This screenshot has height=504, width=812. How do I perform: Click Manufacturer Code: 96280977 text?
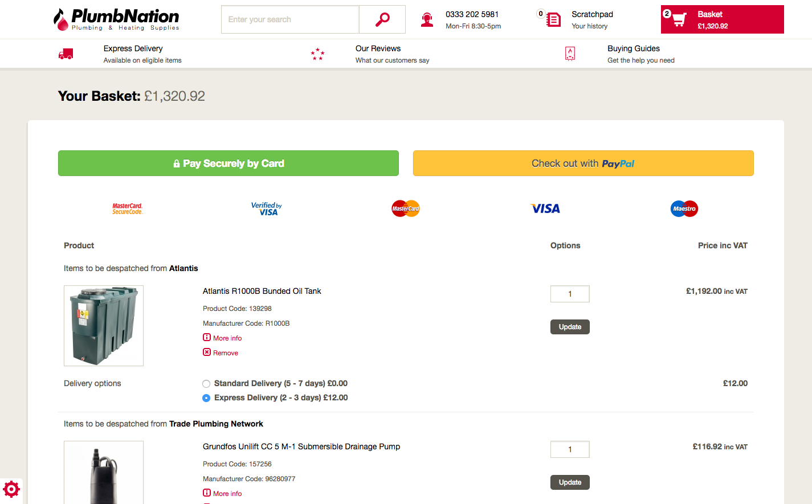click(x=249, y=479)
